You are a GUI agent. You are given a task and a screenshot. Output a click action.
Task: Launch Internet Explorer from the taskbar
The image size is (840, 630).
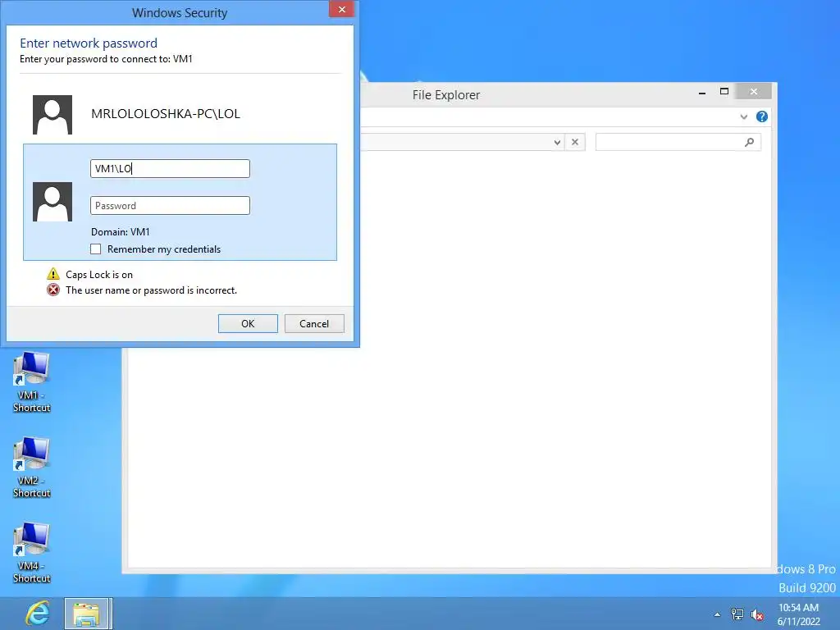38,614
